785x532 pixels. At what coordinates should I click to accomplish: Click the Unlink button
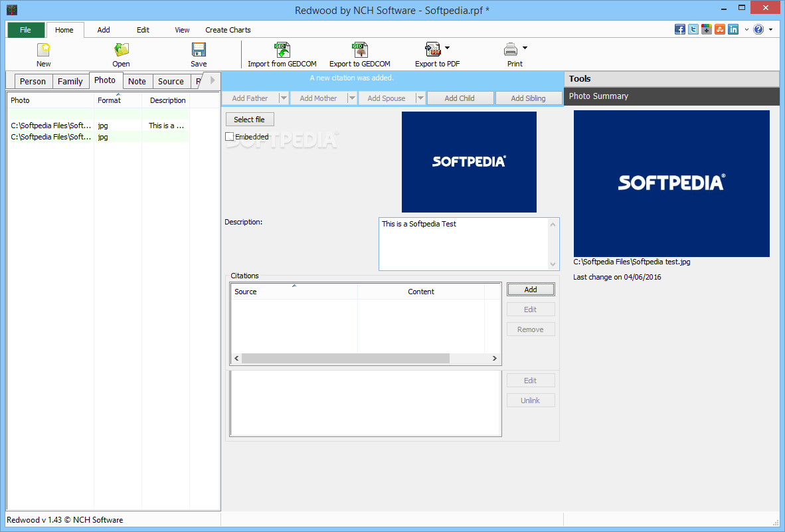click(x=531, y=400)
